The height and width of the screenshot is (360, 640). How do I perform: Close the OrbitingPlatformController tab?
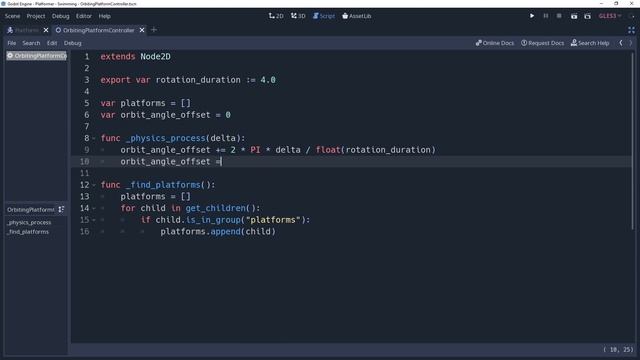(x=142, y=30)
